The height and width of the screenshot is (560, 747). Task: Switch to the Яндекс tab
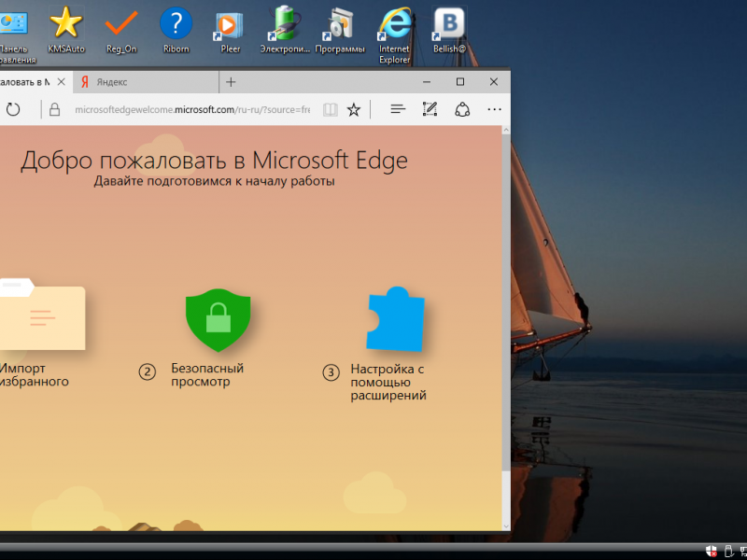pyautogui.click(x=147, y=82)
